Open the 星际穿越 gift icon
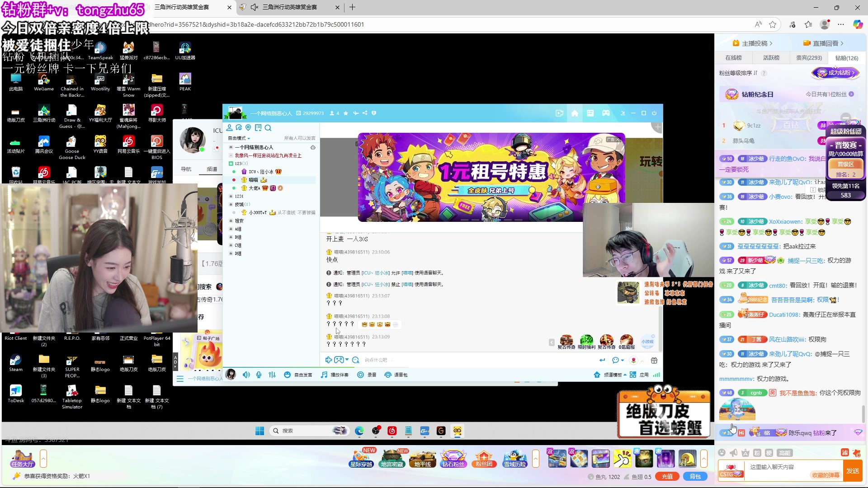The image size is (868, 488). tap(362, 459)
